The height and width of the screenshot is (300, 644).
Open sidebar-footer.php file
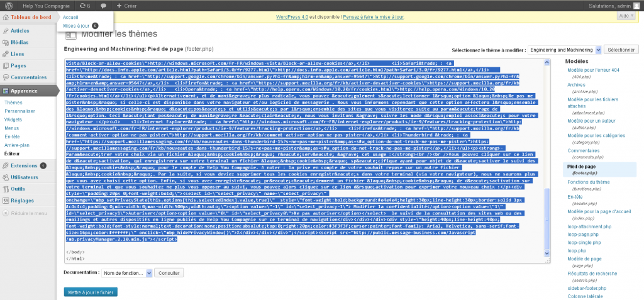(x=587, y=289)
